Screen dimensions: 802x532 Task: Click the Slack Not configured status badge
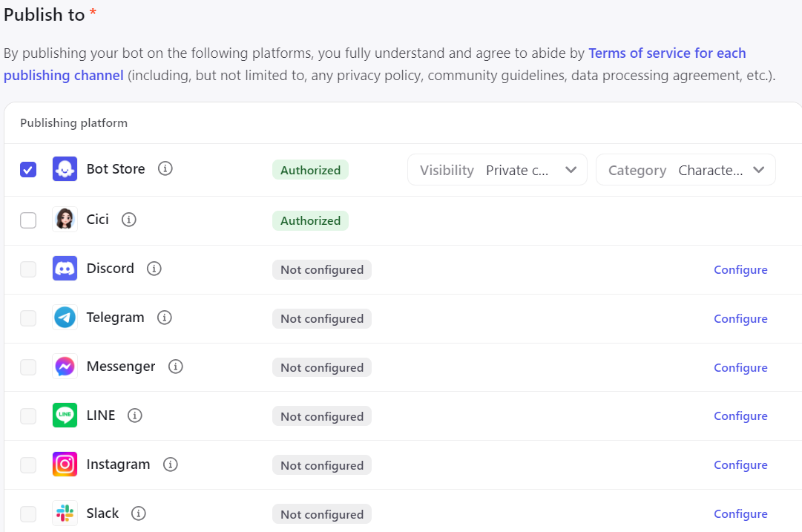coord(322,514)
